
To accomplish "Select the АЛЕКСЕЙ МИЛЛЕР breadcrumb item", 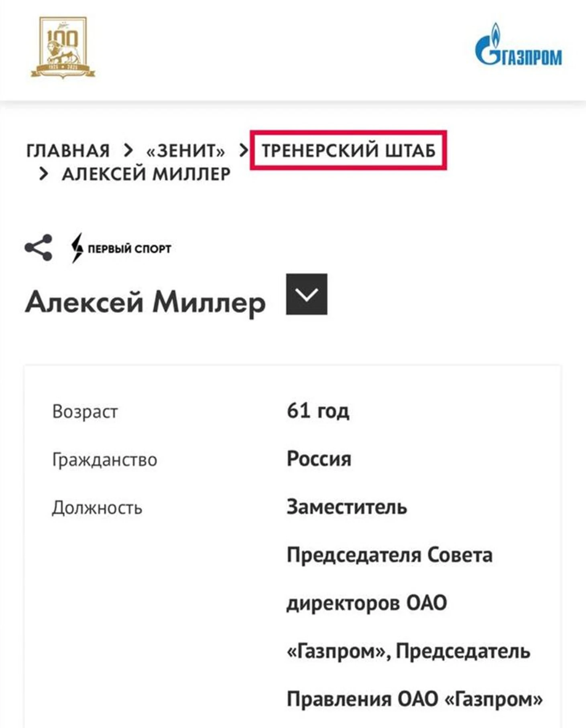I will 146,174.
